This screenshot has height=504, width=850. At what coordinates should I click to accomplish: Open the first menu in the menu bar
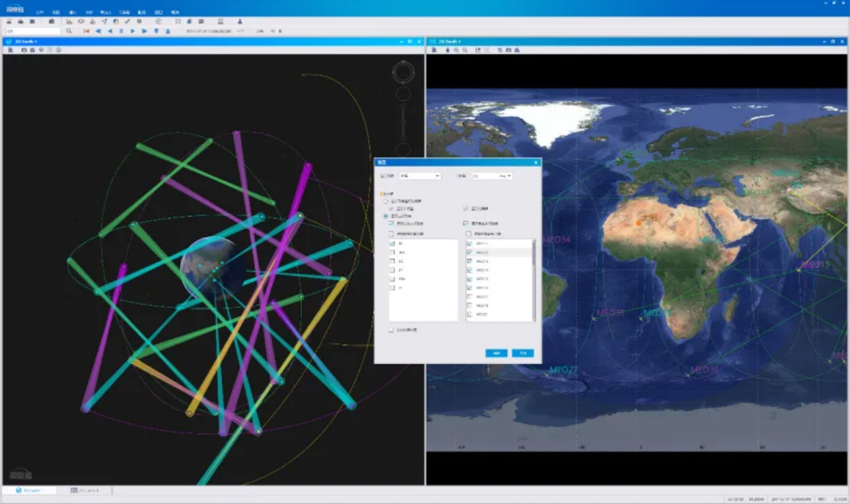pos(39,13)
